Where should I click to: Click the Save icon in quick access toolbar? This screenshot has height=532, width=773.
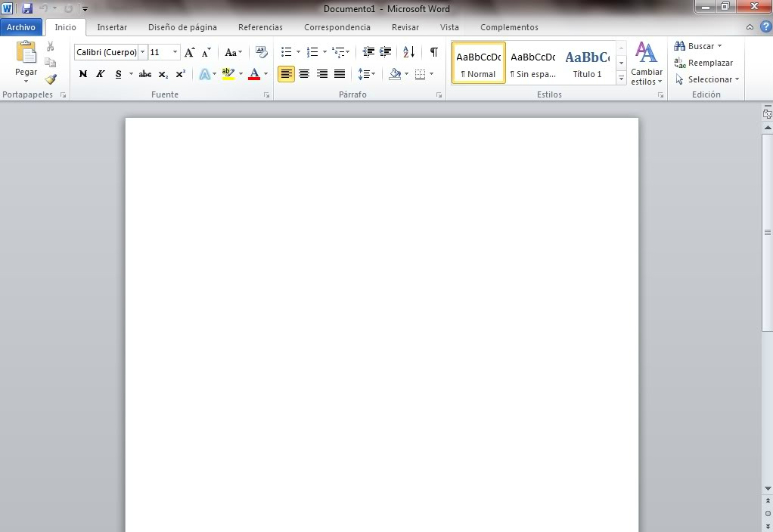coord(27,8)
